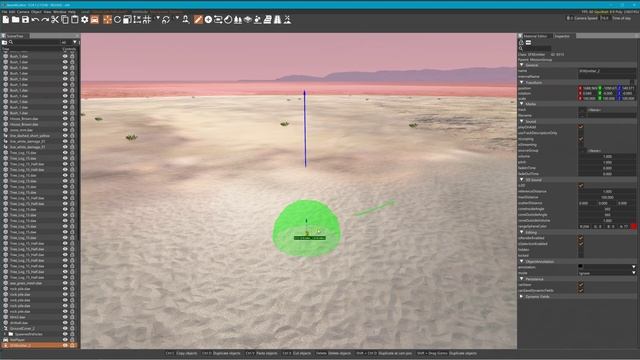Toggle the playOnAdd checkbox
Image resolution: width=640 pixels, height=360 pixels.
pos(581,127)
